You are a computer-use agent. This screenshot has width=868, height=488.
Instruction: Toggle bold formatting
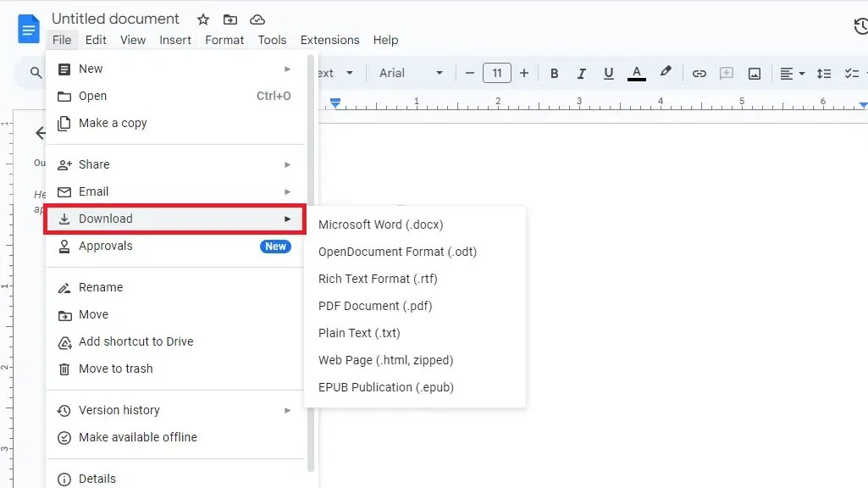(x=554, y=73)
